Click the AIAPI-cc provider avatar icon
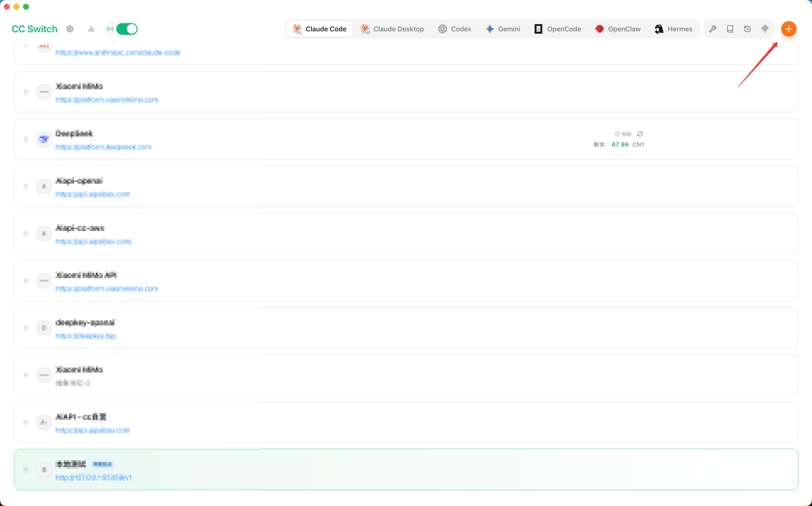The height and width of the screenshot is (506, 812). pos(44,422)
